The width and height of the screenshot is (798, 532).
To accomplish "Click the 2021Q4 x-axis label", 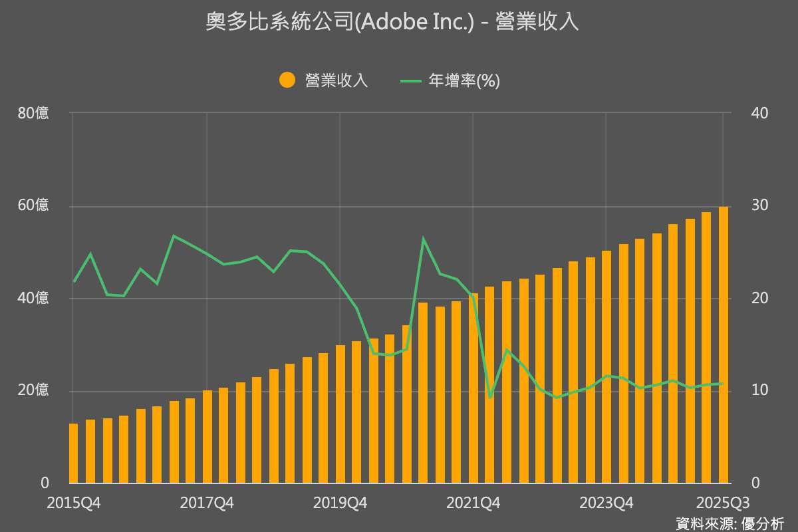I will pos(473,502).
